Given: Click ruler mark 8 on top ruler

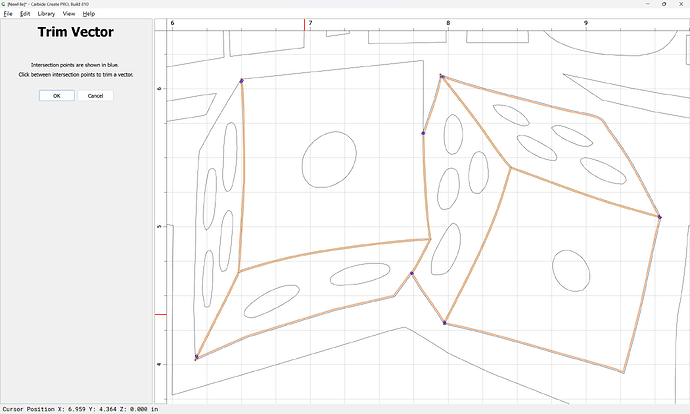Looking at the screenshot, I should 448,23.
